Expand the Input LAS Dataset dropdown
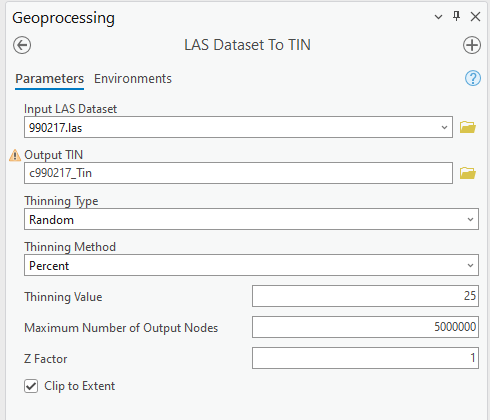The image size is (490, 420). (444, 127)
